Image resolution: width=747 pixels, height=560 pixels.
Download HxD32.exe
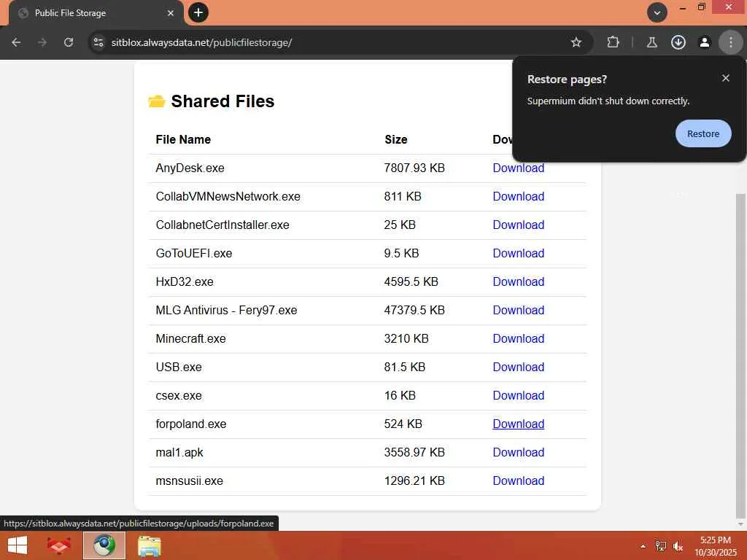click(519, 282)
